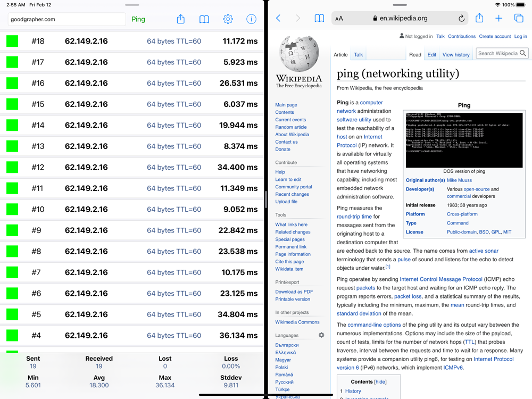The height and width of the screenshot is (399, 532).
Task: Click the Log in link
Action: (x=520, y=36)
